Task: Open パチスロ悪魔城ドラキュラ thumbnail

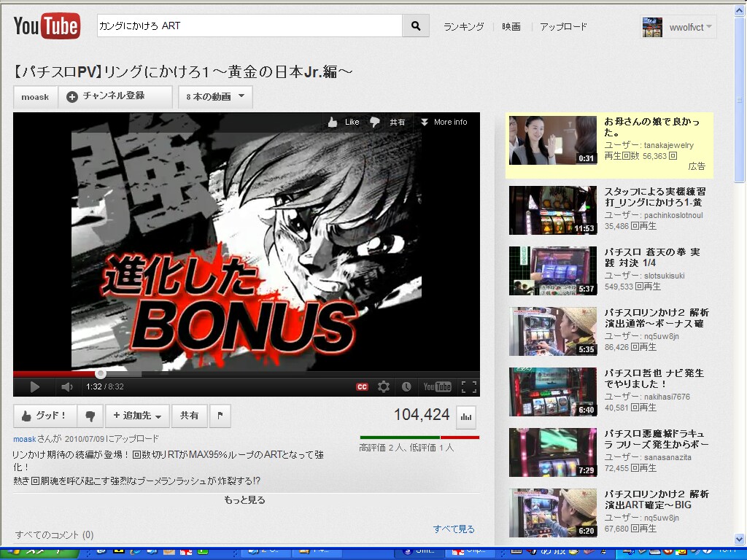Action: coord(553,452)
